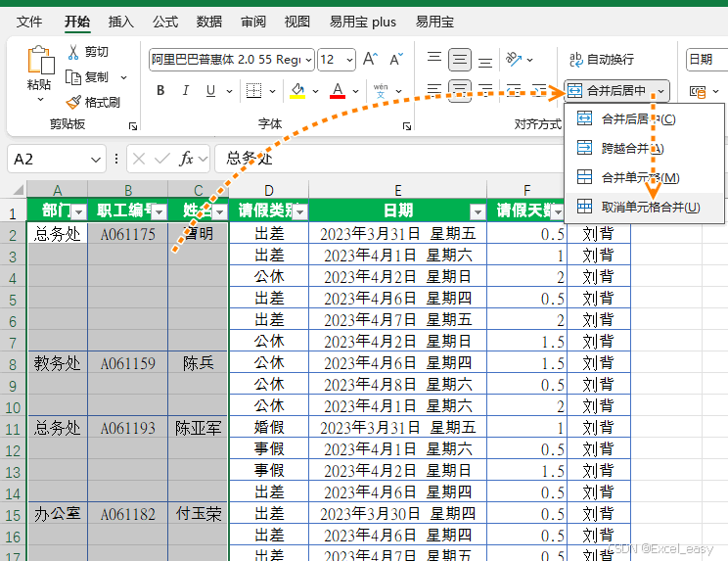Click the formula bar options dots
This screenshot has width=728, height=561.
tap(116, 159)
